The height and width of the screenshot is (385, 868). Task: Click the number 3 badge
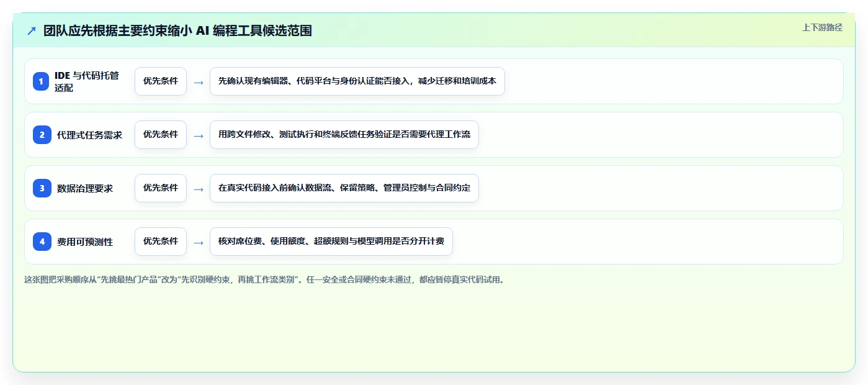click(42, 188)
